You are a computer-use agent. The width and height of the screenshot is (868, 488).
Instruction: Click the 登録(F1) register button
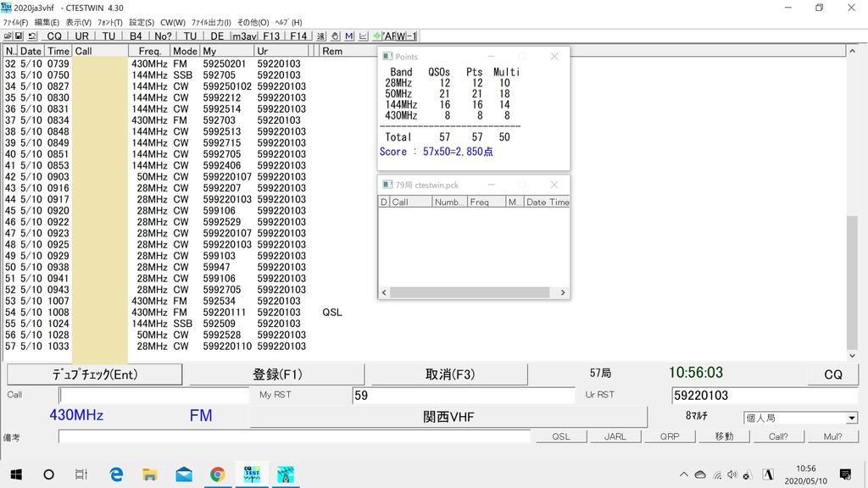(277, 374)
